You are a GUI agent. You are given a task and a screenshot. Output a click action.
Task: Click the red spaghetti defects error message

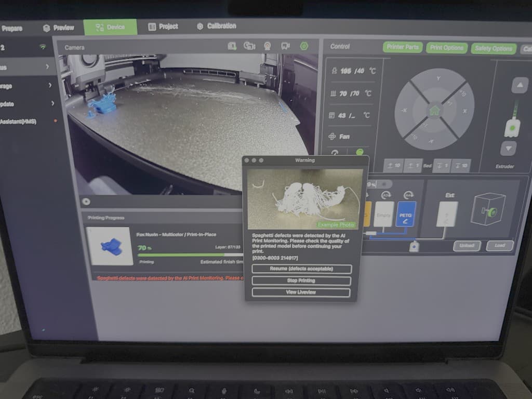[x=170, y=278]
